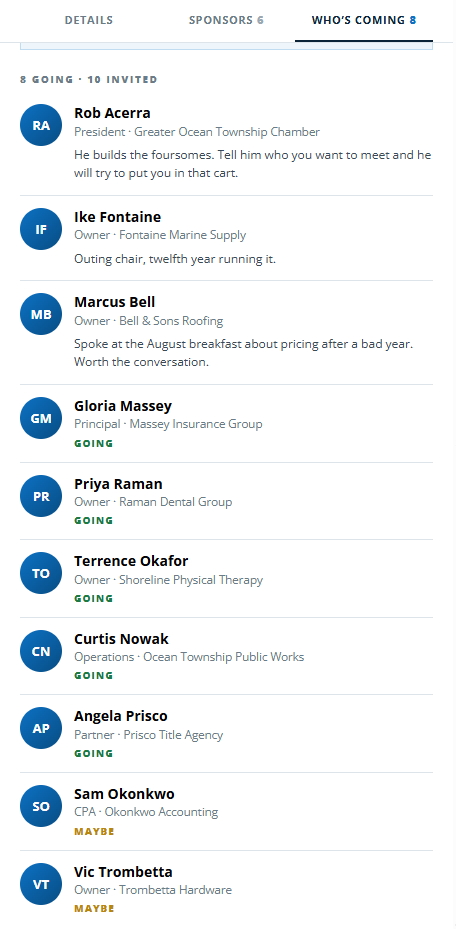Open the Sponsors 6 tab
Screen dimensions: 456x929
tap(226, 20)
